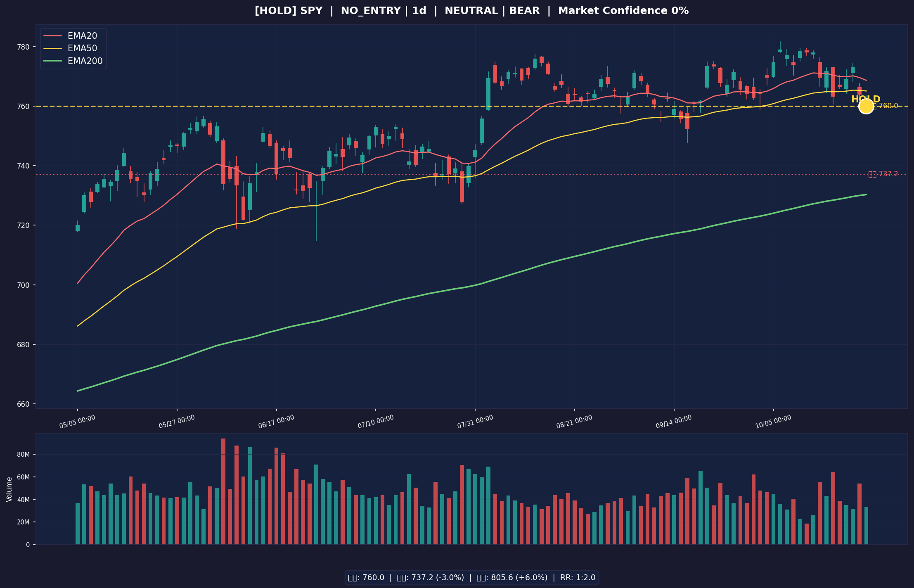
Task: Select the EMA20 legend label
Action: click(x=82, y=36)
